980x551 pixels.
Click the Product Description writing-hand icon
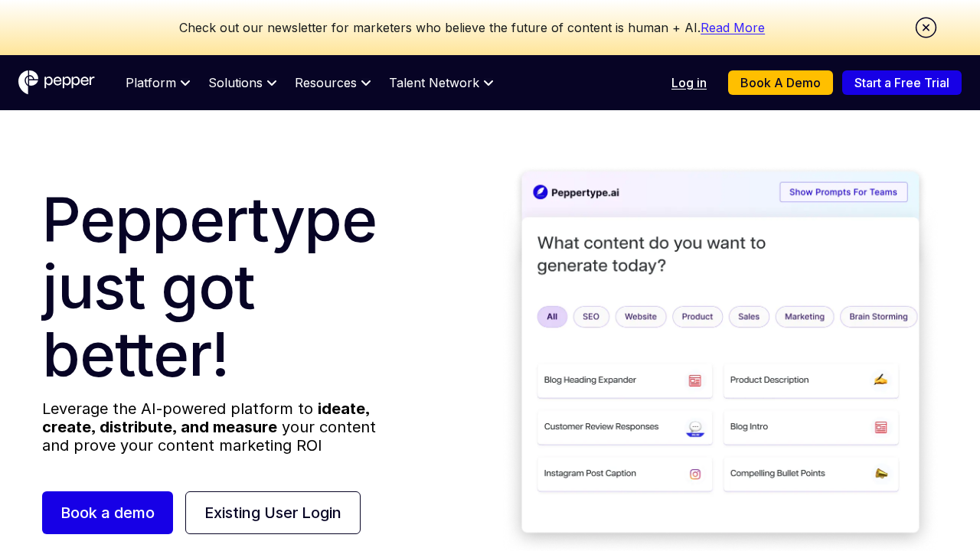tap(880, 379)
